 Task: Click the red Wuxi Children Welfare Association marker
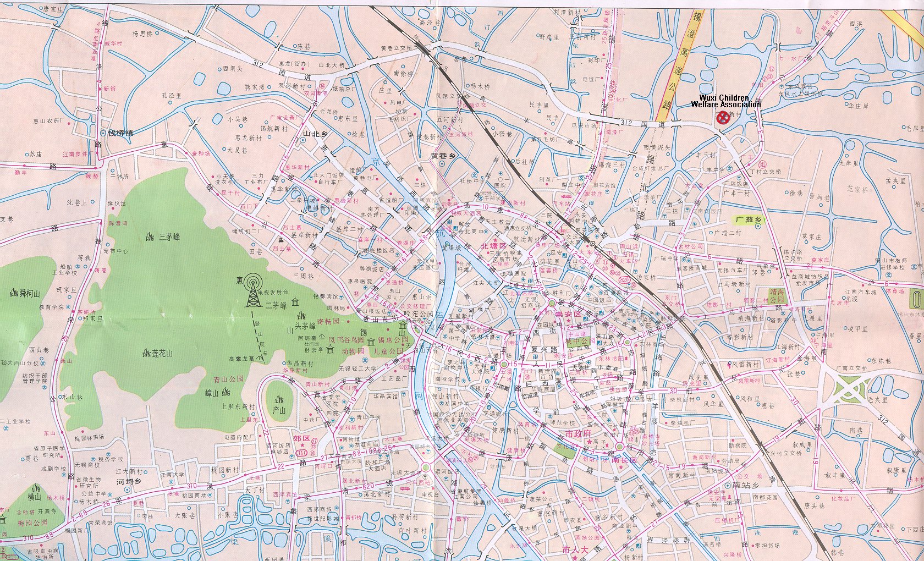723,117
